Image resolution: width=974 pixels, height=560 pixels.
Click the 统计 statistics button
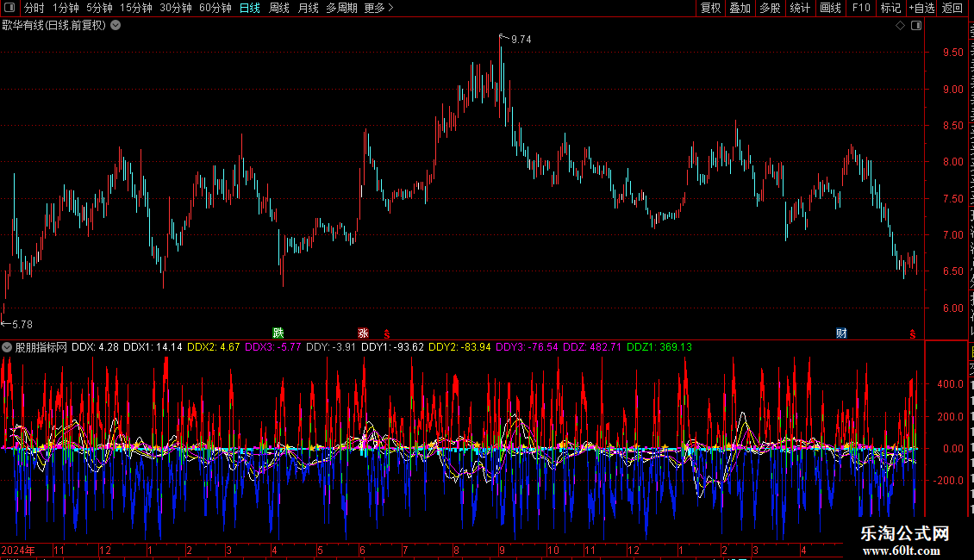coord(799,8)
